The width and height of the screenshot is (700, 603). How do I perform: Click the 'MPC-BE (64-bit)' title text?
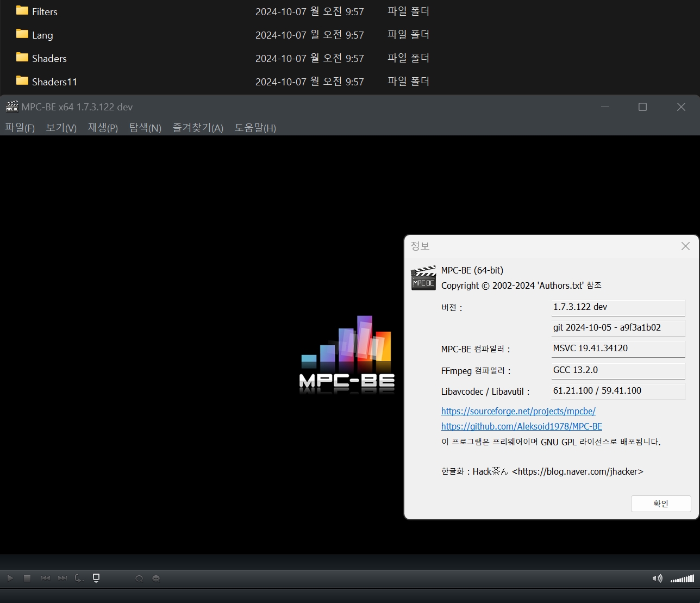472,270
